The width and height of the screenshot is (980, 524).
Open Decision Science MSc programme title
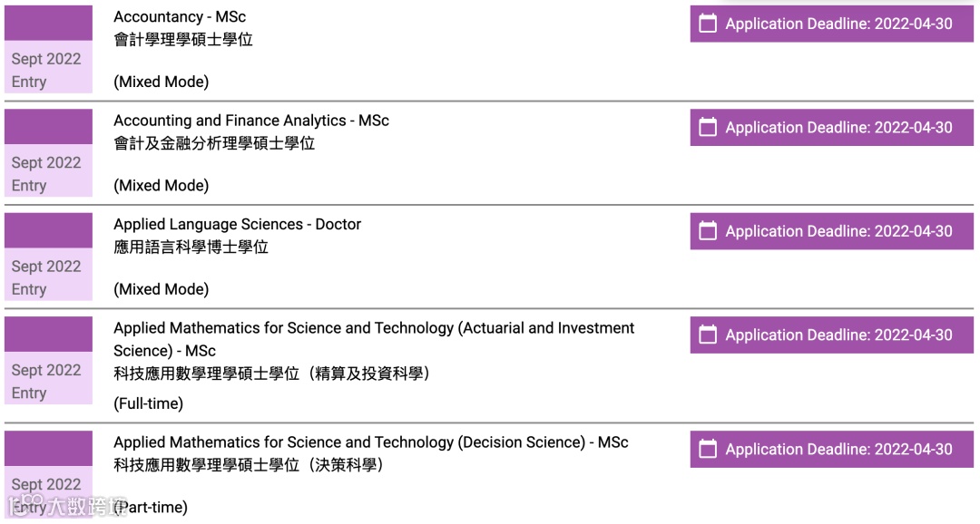(371, 442)
